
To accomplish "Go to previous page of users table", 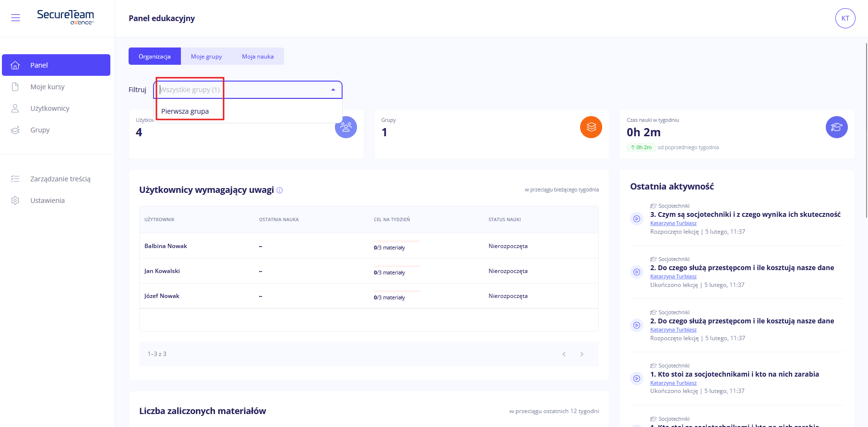I will point(564,354).
